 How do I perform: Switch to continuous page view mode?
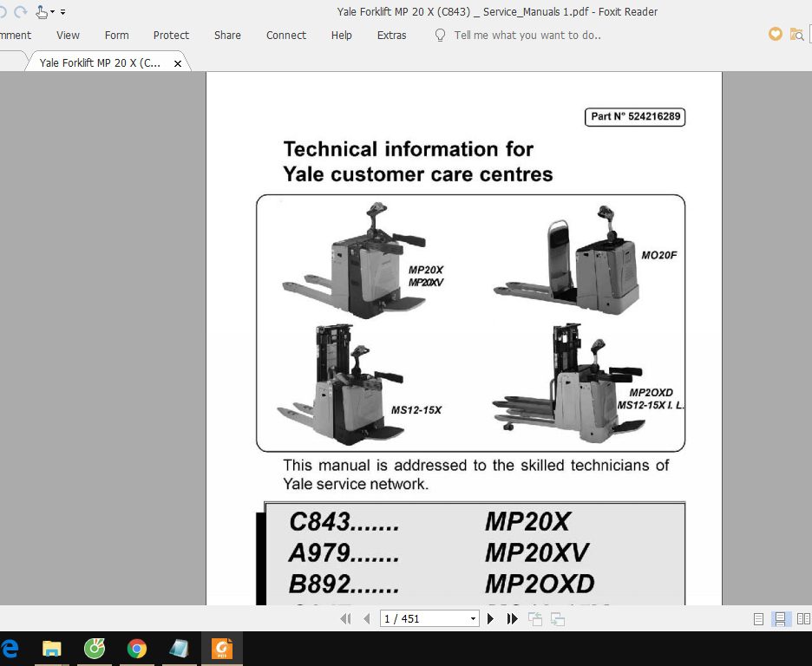coord(781,619)
